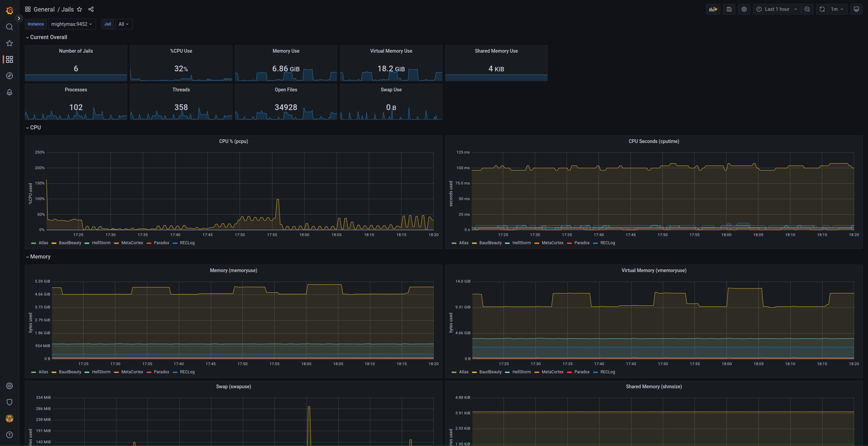Open the Explore compass icon
The image size is (868, 446).
10,76
